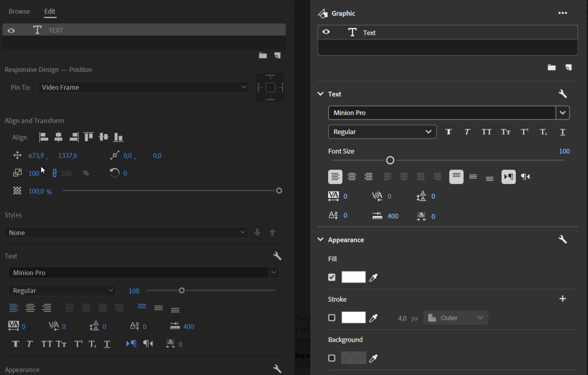Click the add Stroke plus button

pyautogui.click(x=562, y=299)
